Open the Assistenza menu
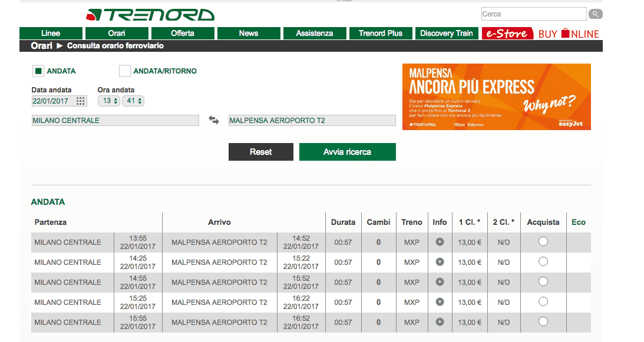The height and width of the screenshot is (342, 644). (315, 33)
